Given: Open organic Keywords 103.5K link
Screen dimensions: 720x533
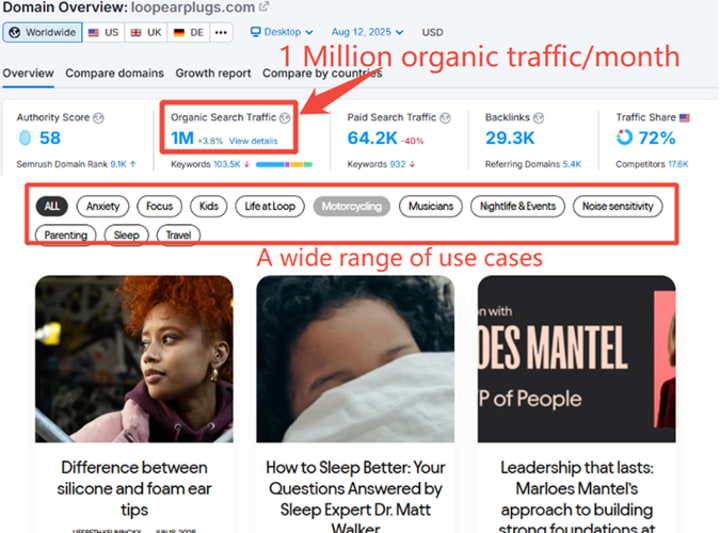Looking at the screenshot, I should point(227,164).
